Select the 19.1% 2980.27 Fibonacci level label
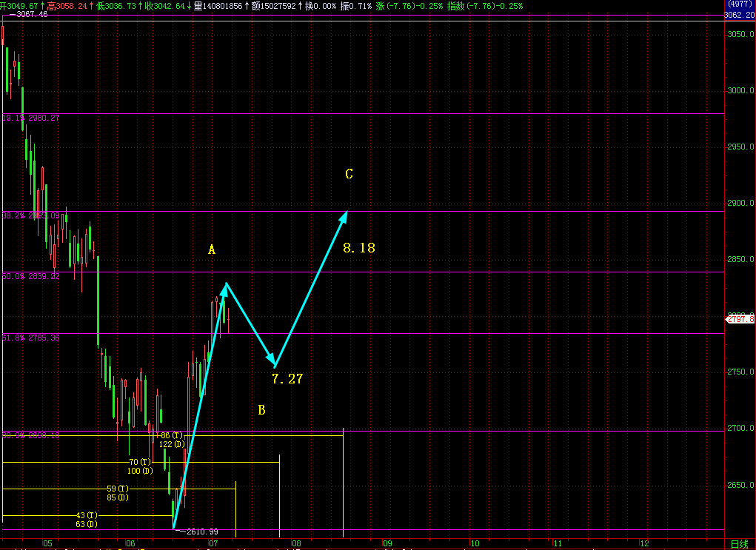756x550 pixels. point(31,118)
